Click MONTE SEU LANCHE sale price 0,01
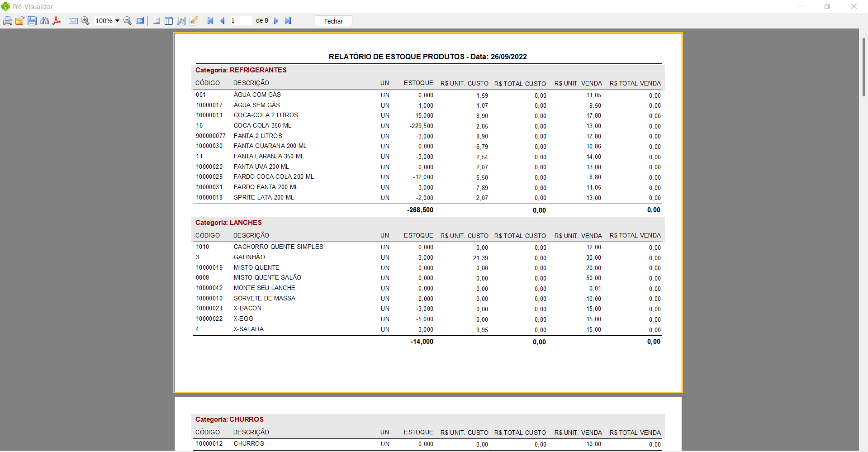The width and height of the screenshot is (868, 452). pos(595,288)
